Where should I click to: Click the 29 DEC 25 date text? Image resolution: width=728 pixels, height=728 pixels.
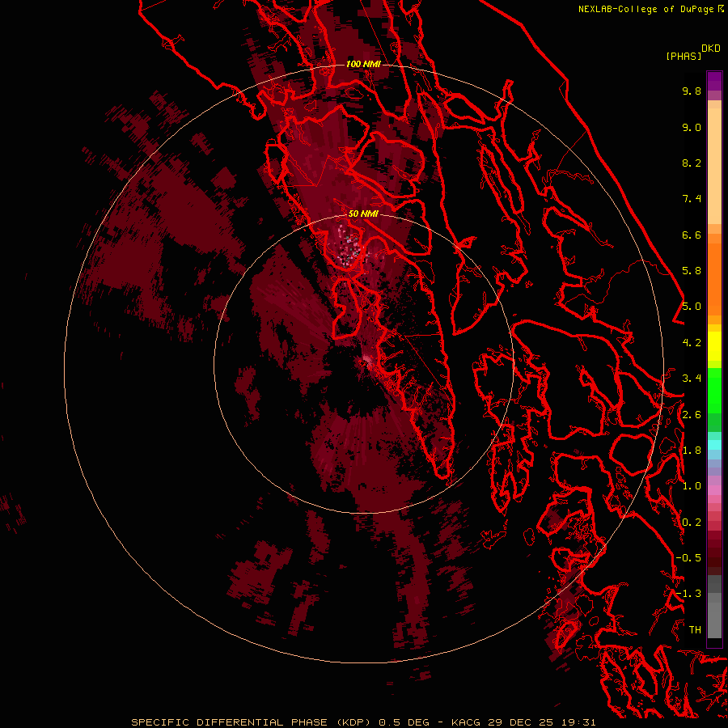(x=522, y=722)
